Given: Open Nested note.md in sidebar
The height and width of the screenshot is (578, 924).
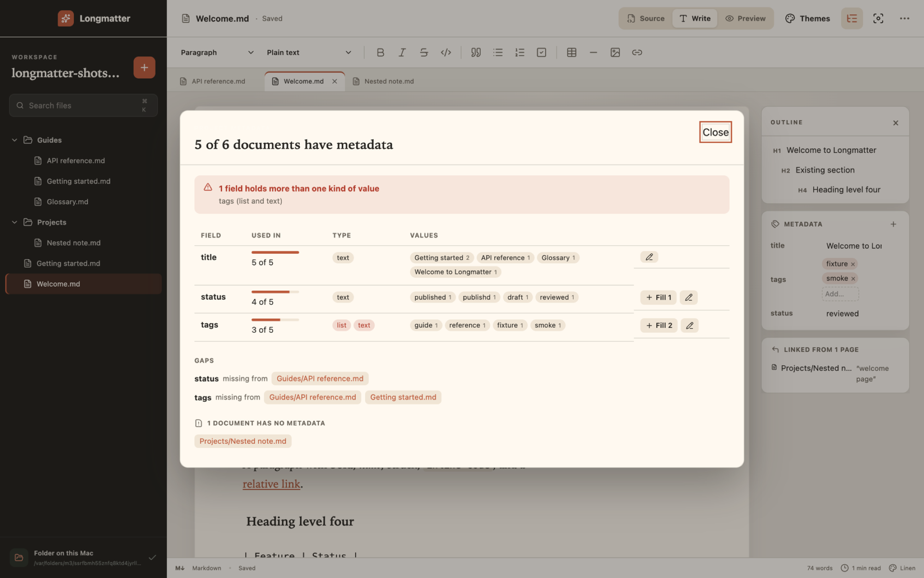Looking at the screenshot, I should 73,243.
